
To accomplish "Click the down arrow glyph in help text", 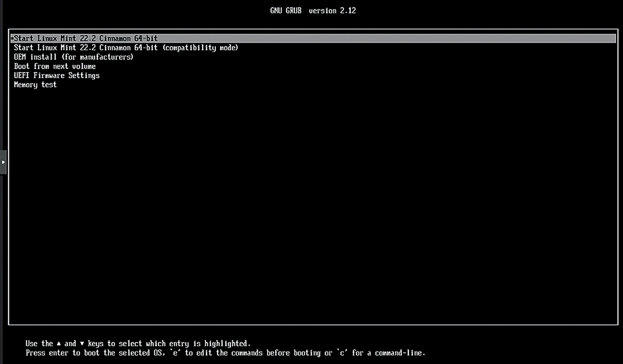I will pyautogui.click(x=82, y=344).
